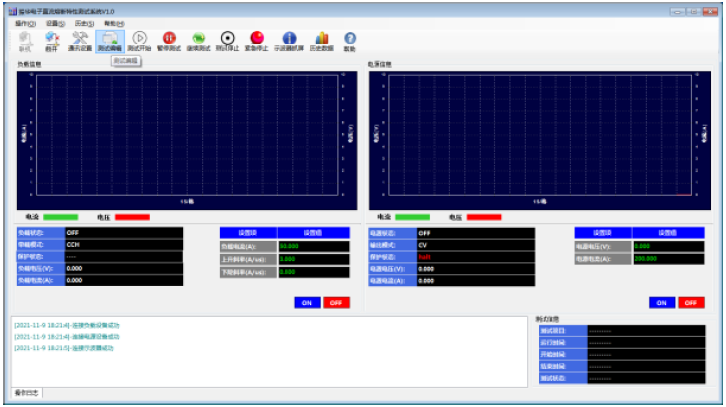Start the test with the play icon

tap(140, 40)
